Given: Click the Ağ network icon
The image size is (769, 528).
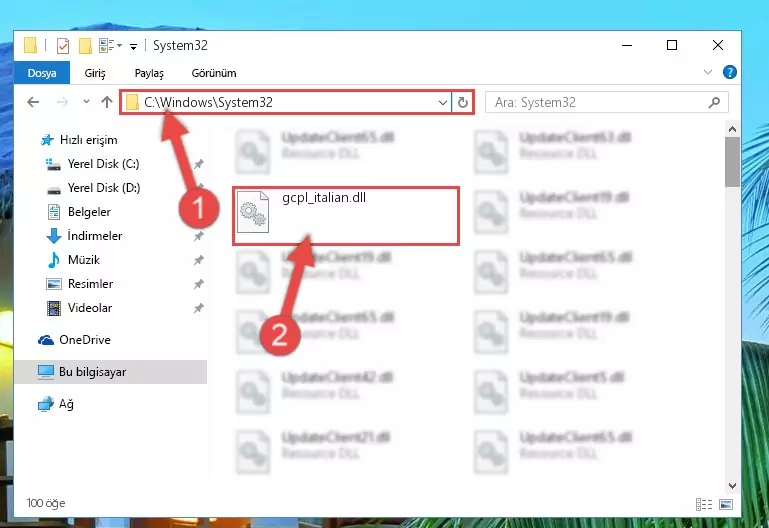Looking at the screenshot, I should (46, 404).
